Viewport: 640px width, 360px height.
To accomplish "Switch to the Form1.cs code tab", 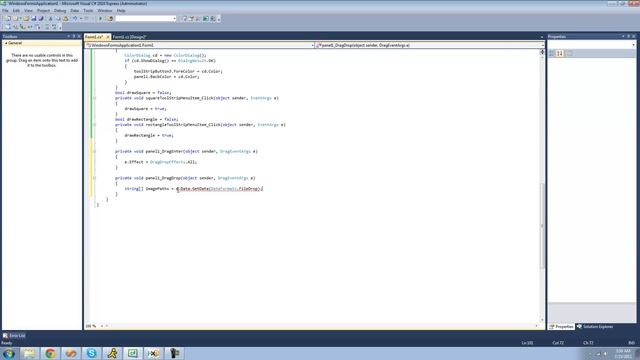I will coord(94,37).
